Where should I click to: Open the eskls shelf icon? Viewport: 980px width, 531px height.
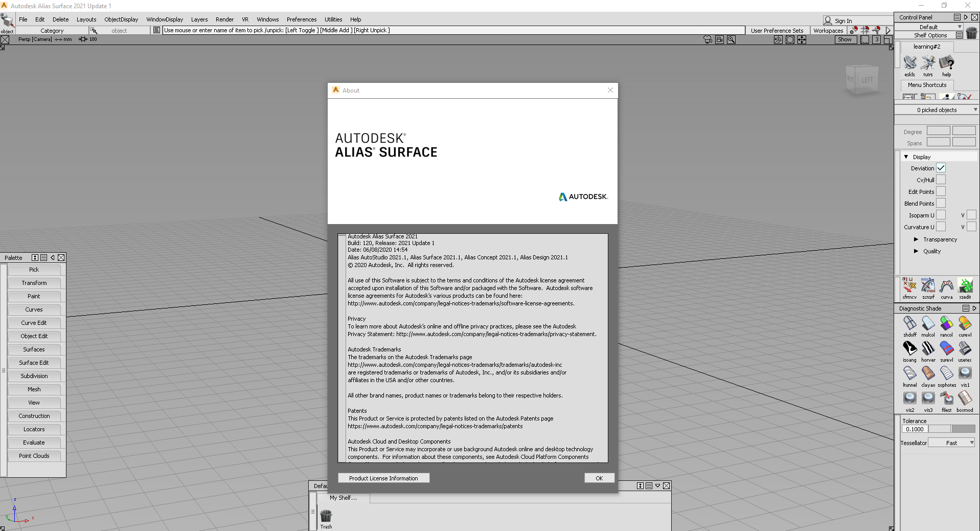[909, 63]
